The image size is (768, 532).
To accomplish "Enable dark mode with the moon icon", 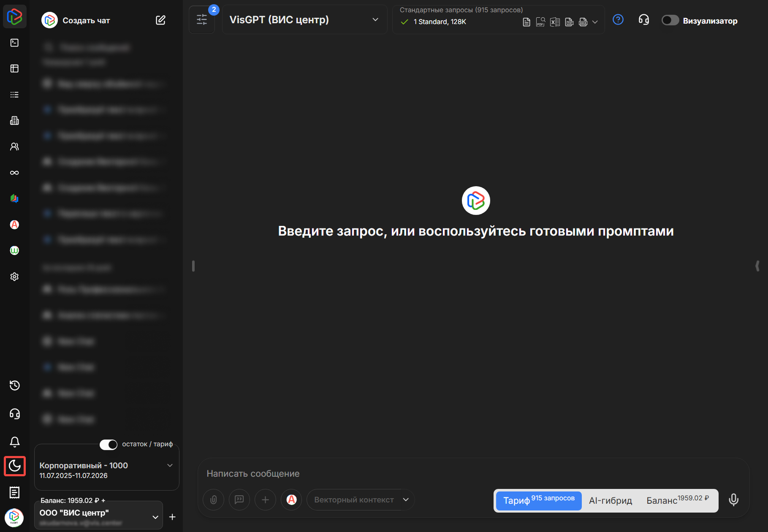I will (x=14, y=466).
